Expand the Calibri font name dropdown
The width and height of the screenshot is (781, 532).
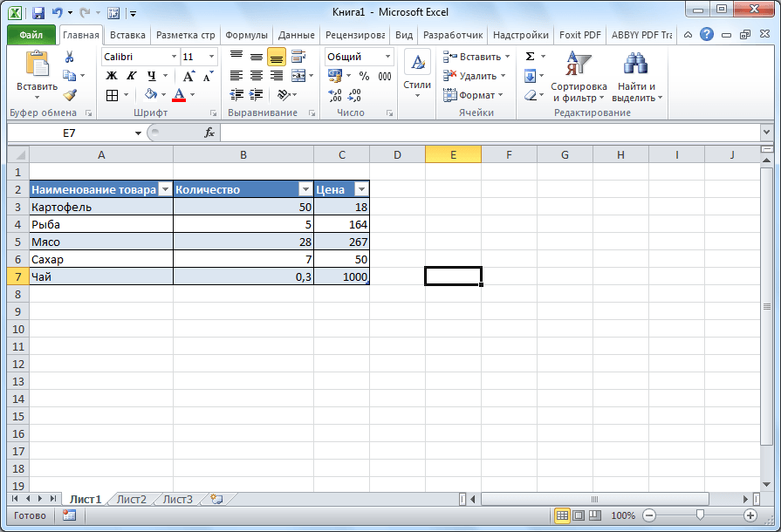point(173,57)
